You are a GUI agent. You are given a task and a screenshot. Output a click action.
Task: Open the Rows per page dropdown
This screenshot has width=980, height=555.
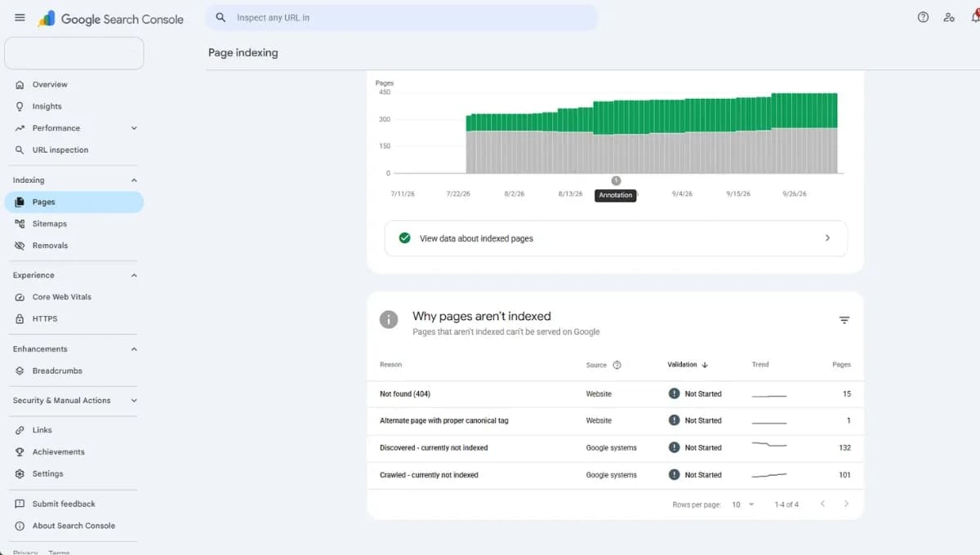743,504
